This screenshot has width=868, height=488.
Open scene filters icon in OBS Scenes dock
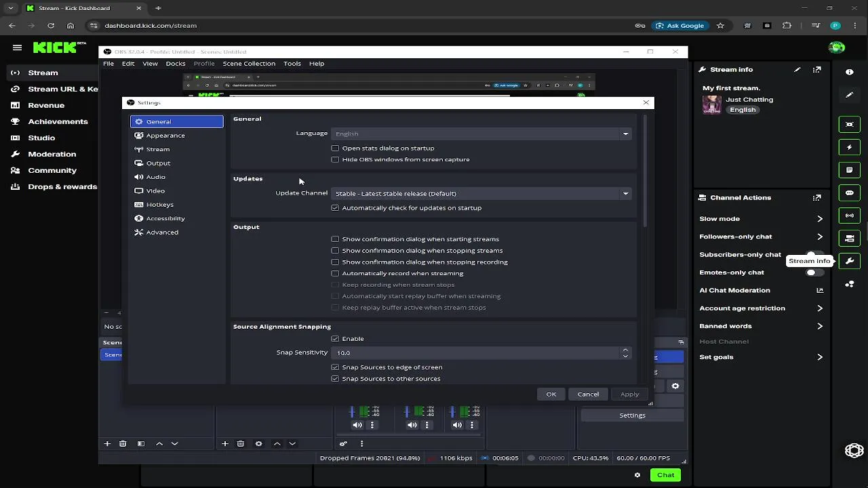[x=141, y=444]
